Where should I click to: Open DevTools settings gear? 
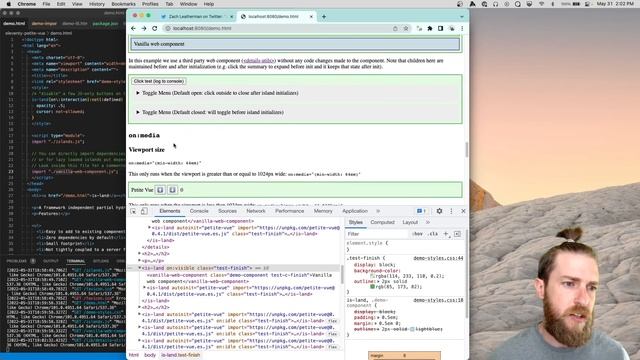439,211
